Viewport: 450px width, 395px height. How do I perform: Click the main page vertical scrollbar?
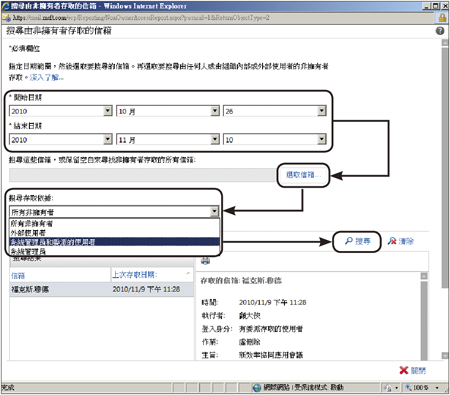click(x=445, y=167)
